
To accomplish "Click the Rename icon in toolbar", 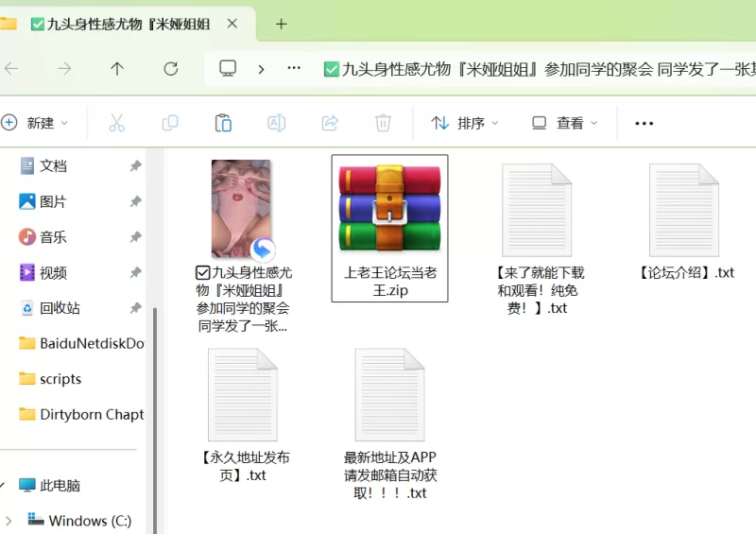I will coord(276,123).
